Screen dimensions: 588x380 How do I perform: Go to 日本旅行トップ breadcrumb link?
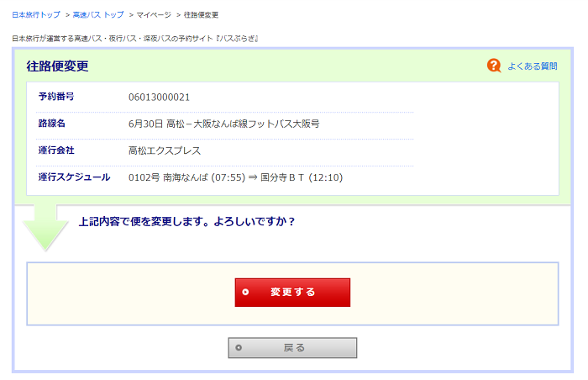(36, 15)
